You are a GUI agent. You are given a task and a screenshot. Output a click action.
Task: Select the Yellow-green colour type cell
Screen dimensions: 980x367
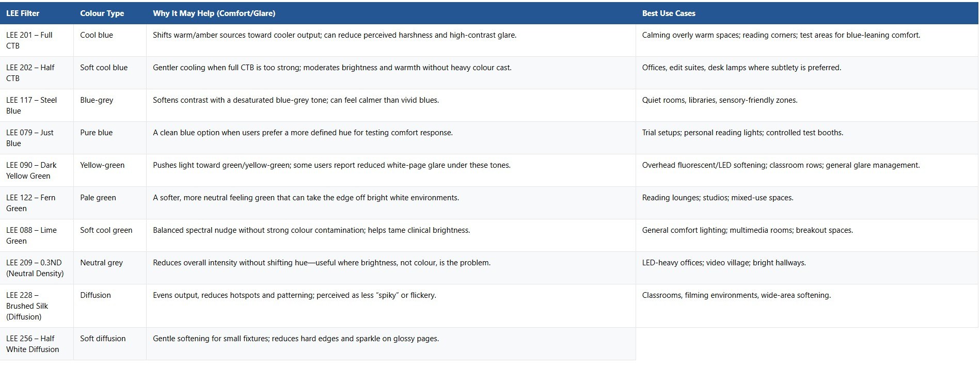click(x=102, y=165)
